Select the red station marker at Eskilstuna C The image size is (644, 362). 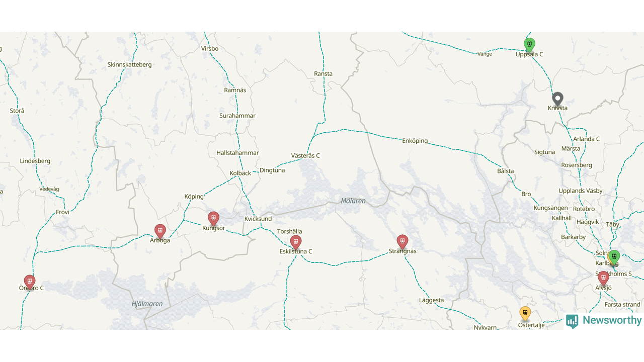point(296,242)
